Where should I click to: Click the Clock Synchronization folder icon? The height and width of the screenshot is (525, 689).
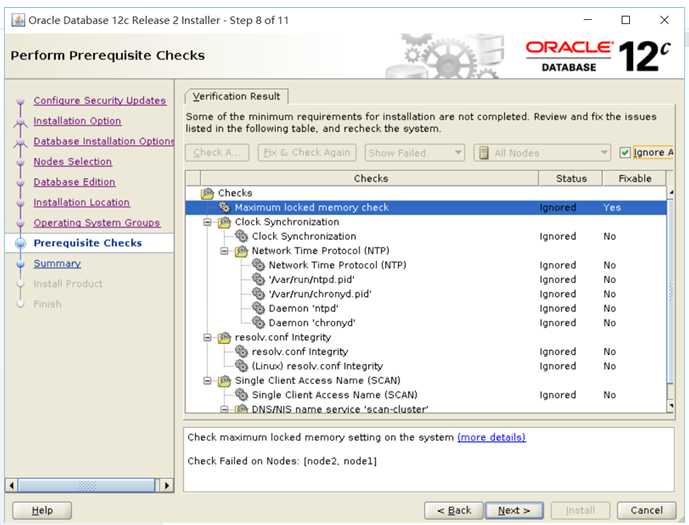tap(224, 222)
